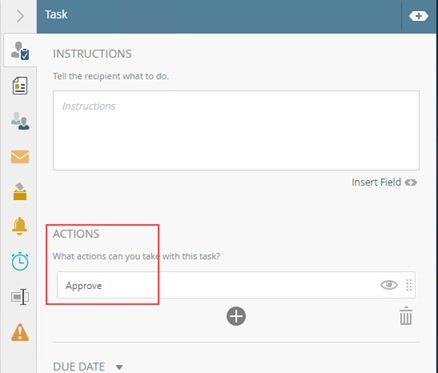
Task: Open the Form tab icon
Action: [x=20, y=86]
